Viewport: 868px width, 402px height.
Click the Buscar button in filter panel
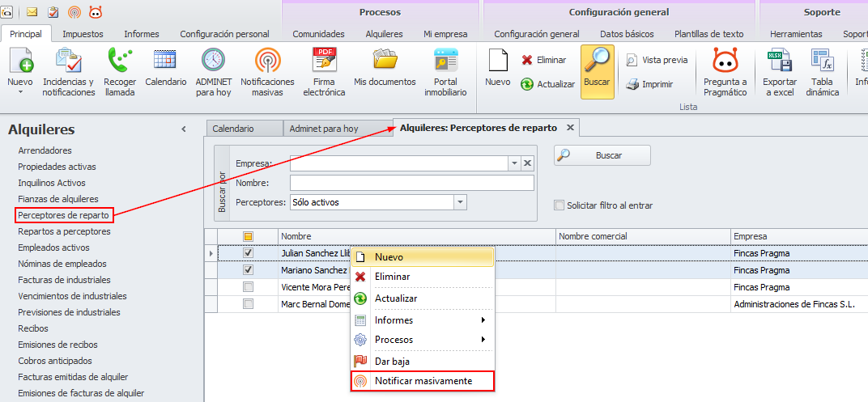point(602,155)
